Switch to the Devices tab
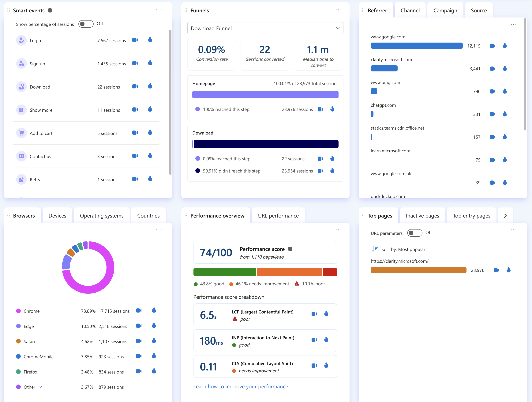 pos(57,216)
